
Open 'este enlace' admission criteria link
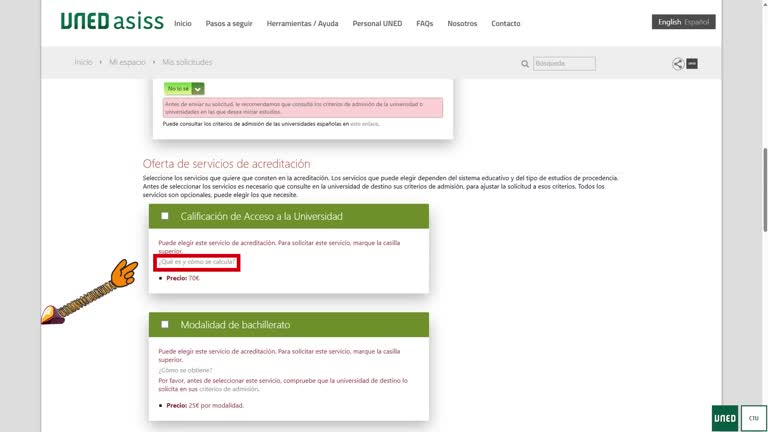pos(364,124)
